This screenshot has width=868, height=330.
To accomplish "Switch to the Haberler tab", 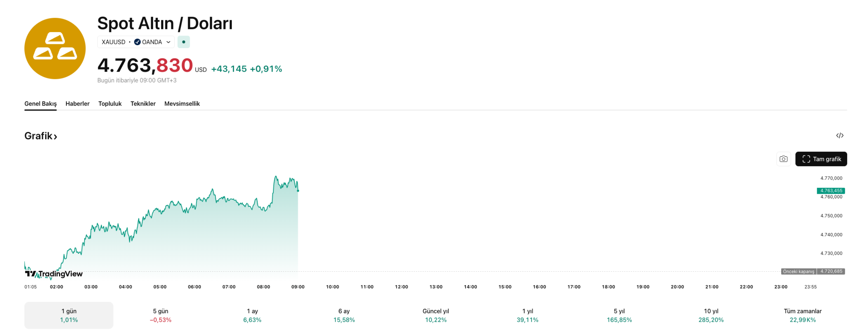I will coord(78,104).
